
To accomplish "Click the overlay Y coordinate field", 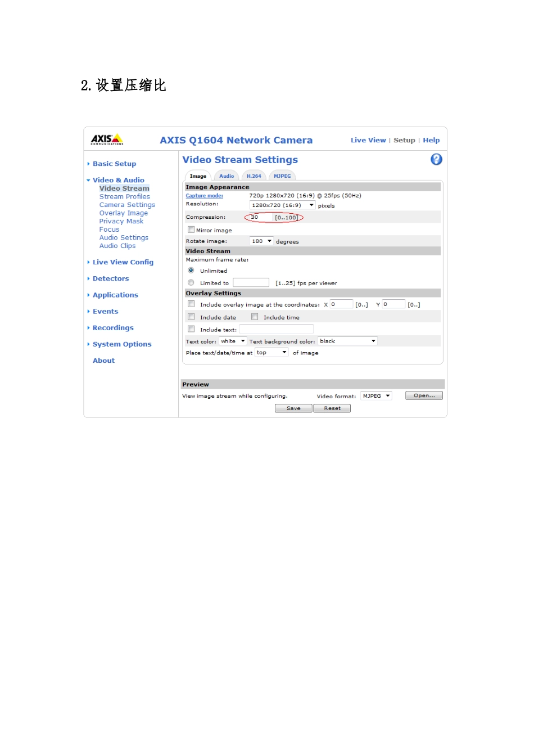I will 393,304.
